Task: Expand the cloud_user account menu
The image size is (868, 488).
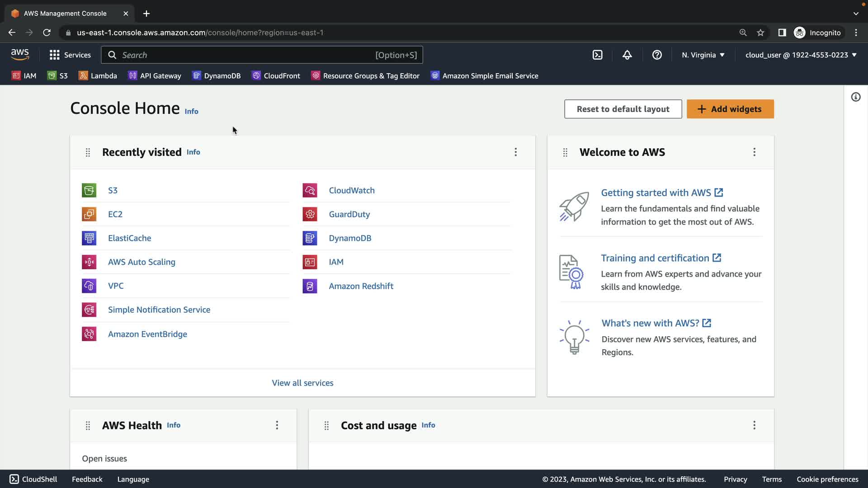Action: click(x=801, y=55)
